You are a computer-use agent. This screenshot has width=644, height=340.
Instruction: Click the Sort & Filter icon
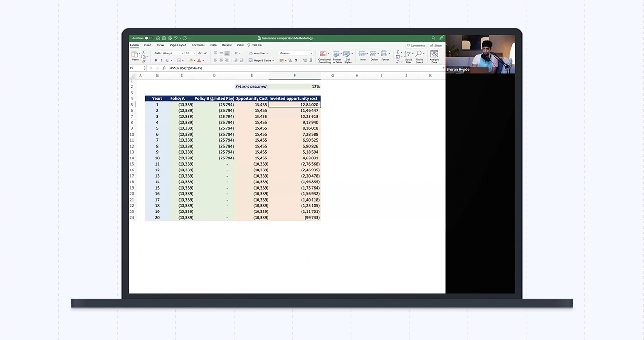[408, 55]
